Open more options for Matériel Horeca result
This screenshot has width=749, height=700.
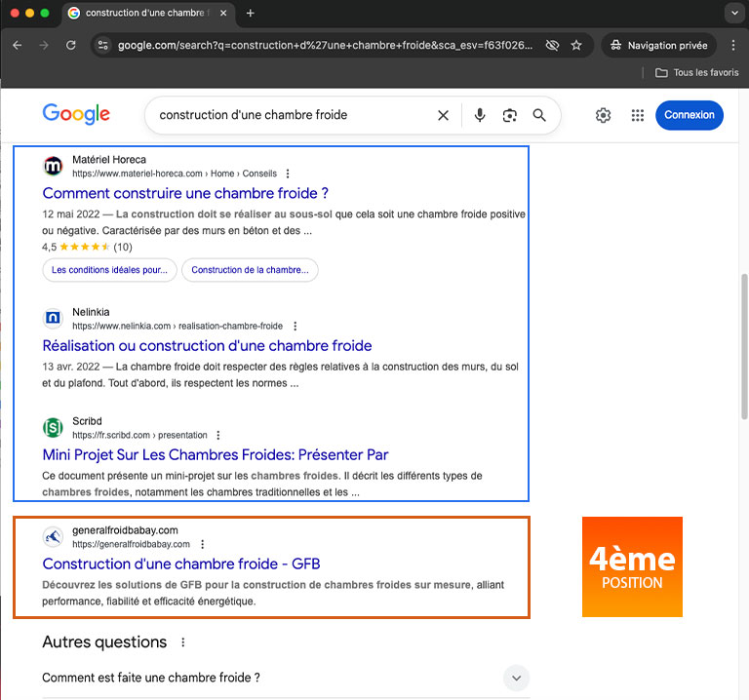[x=288, y=174]
